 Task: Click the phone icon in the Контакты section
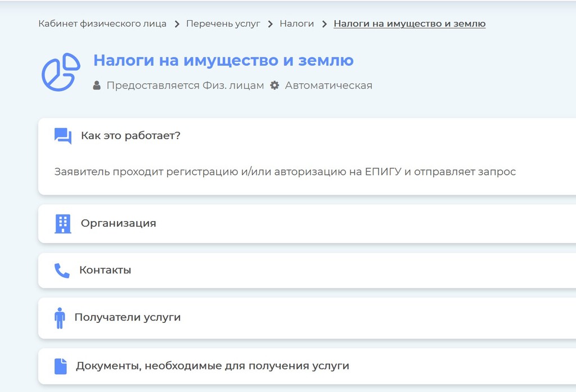click(x=62, y=270)
